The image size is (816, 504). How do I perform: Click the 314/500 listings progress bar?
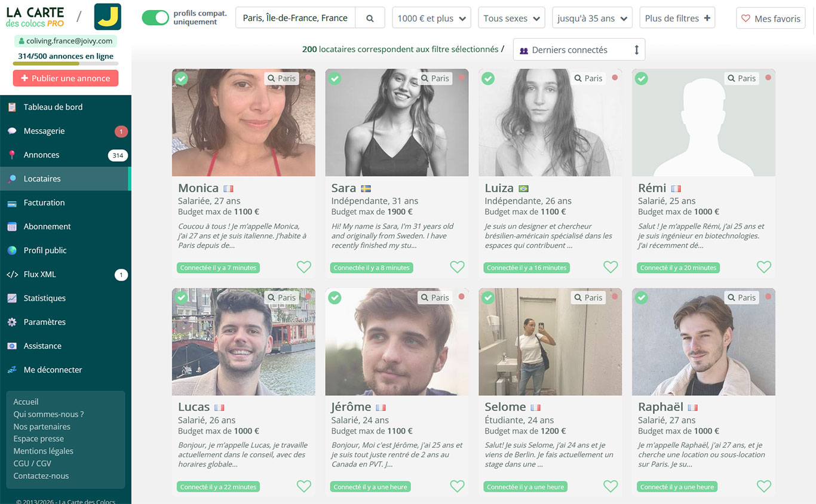click(x=66, y=63)
